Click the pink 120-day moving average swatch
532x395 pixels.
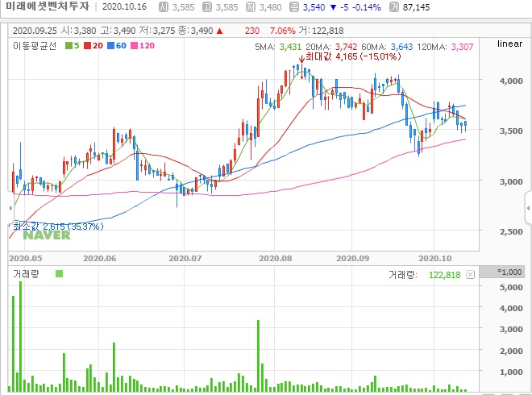point(135,45)
